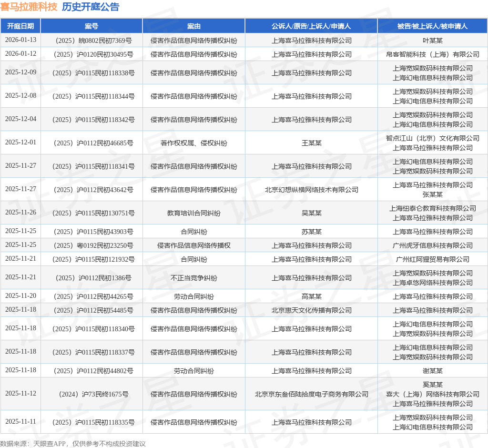Image resolution: width=488 pixels, height=448 pixels.
Task: Click the 历史开庭公告 heading
Action: tap(91, 7)
